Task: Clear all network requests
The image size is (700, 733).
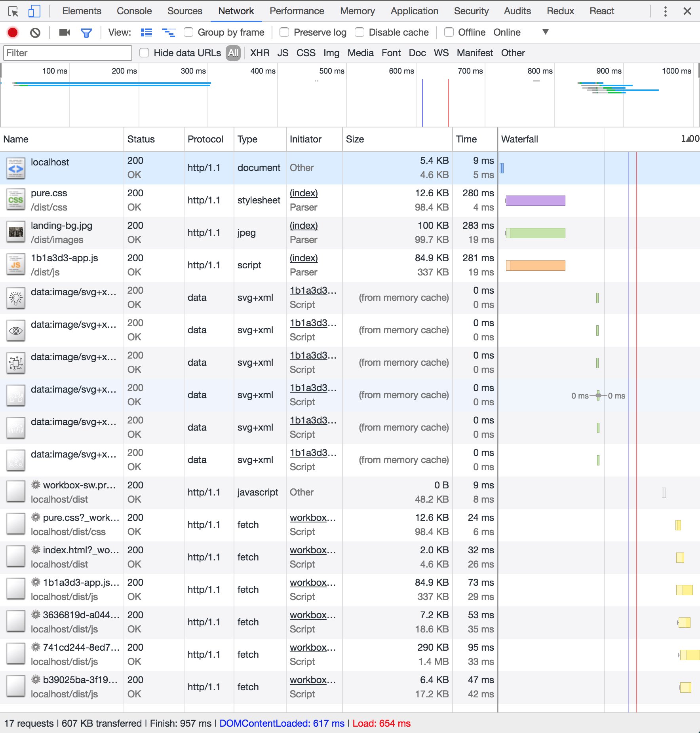Action: [35, 32]
